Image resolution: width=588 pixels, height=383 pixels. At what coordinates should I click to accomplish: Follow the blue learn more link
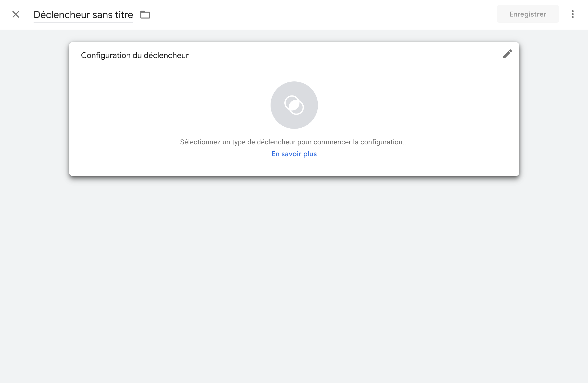[x=294, y=154]
